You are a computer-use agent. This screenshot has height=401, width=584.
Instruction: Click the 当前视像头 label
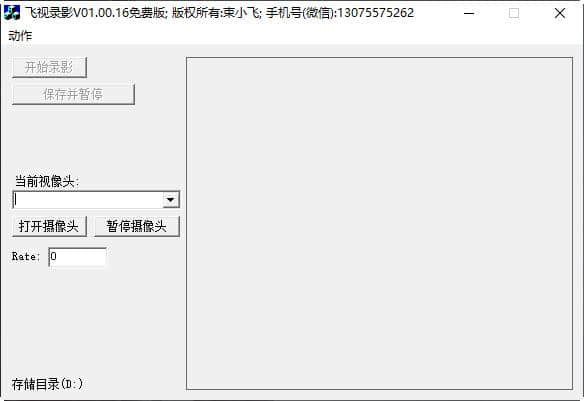pyautogui.click(x=47, y=181)
